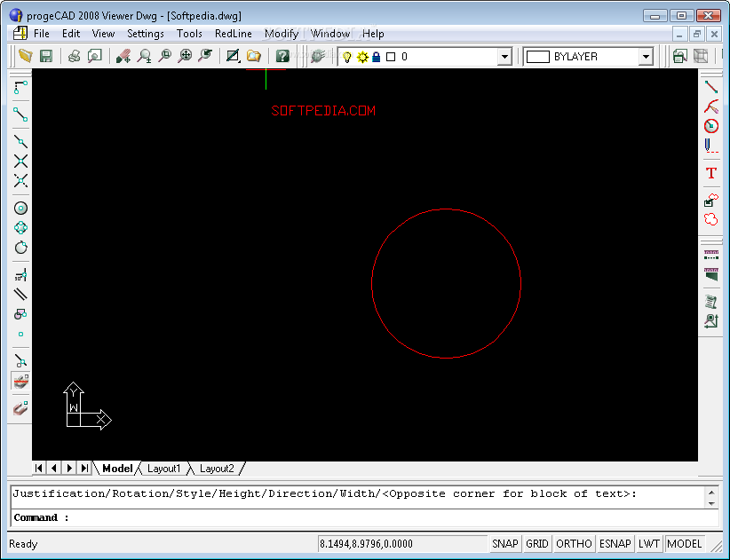730x560 pixels.
Task: Select the Quadrant snap tool
Action: 20,228
